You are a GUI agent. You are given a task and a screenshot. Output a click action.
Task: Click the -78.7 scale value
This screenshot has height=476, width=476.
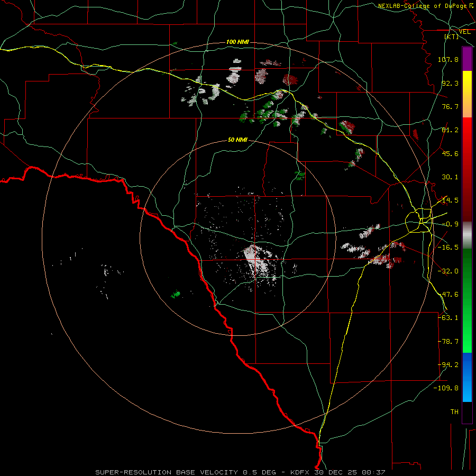pos(448,342)
